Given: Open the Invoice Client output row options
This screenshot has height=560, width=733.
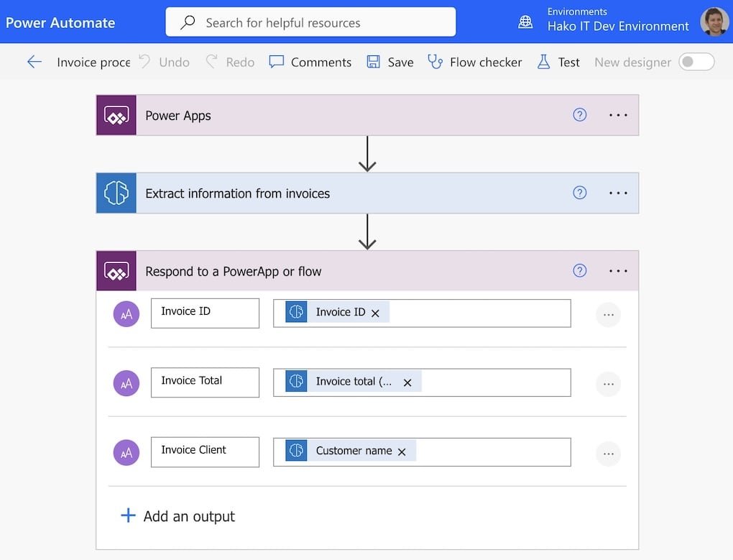Looking at the screenshot, I should (609, 454).
